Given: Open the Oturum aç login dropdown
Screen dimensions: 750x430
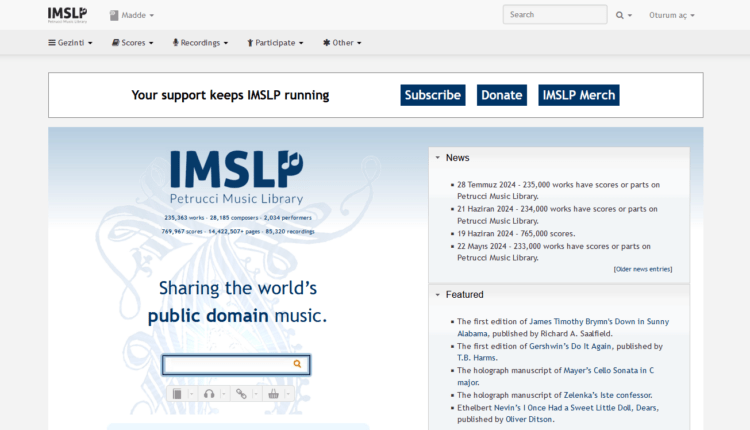Looking at the screenshot, I should pos(672,15).
